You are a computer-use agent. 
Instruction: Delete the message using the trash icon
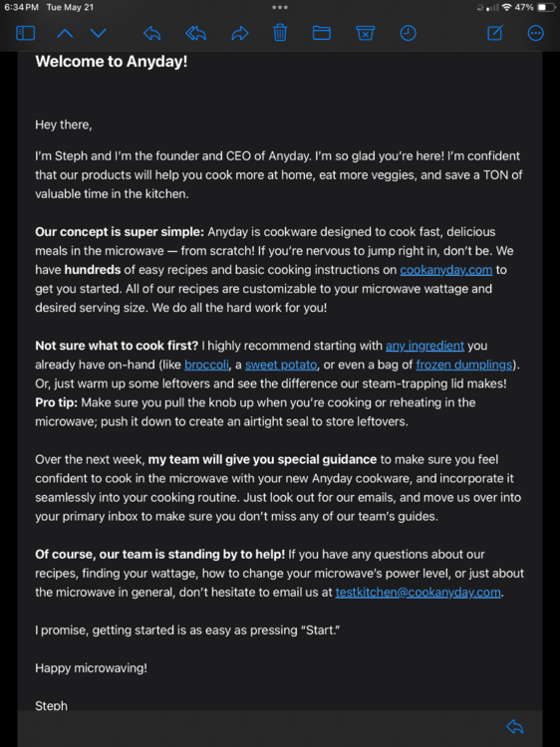tap(280, 33)
